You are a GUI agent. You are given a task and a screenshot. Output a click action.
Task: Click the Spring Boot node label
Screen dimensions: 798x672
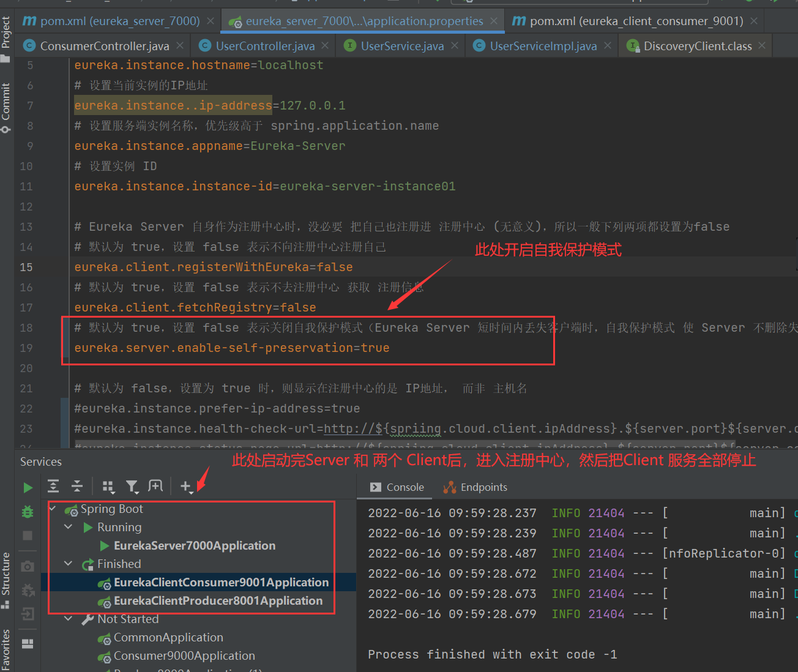112,509
